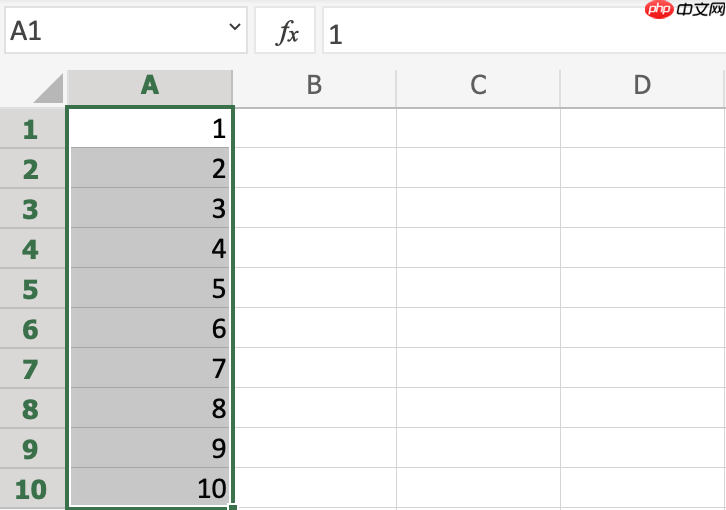Select row 10 header
Viewport: 726px width, 510px height.
(x=32, y=488)
